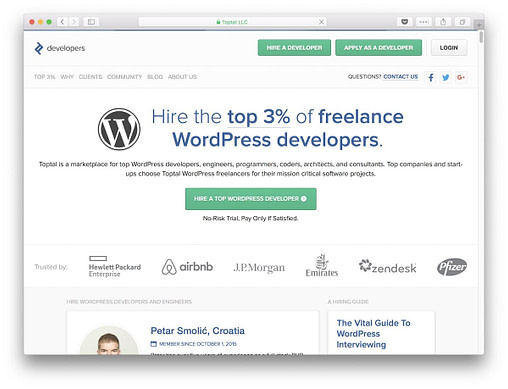Open Toptal's Google Plus icon
508x389 pixels.
coord(461,77)
